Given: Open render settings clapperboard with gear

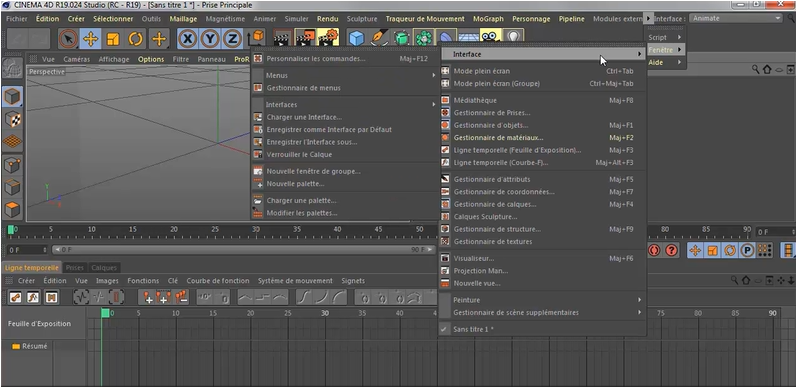Looking at the screenshot, I should (328, 38).
